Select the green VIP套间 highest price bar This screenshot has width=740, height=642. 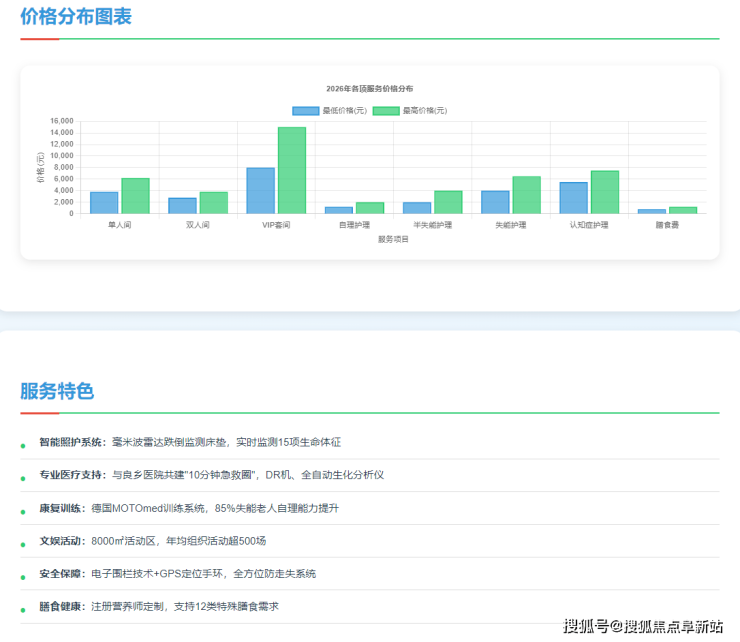(292, 170)
